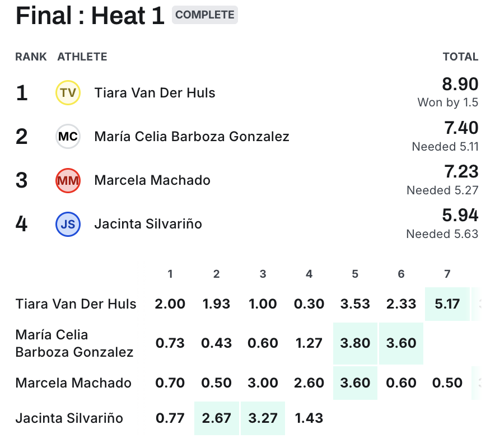Click Tiara Van Der Huls' yellow TV avatar
This screenshot has height=448, width=495.
(x=68, y=92)
